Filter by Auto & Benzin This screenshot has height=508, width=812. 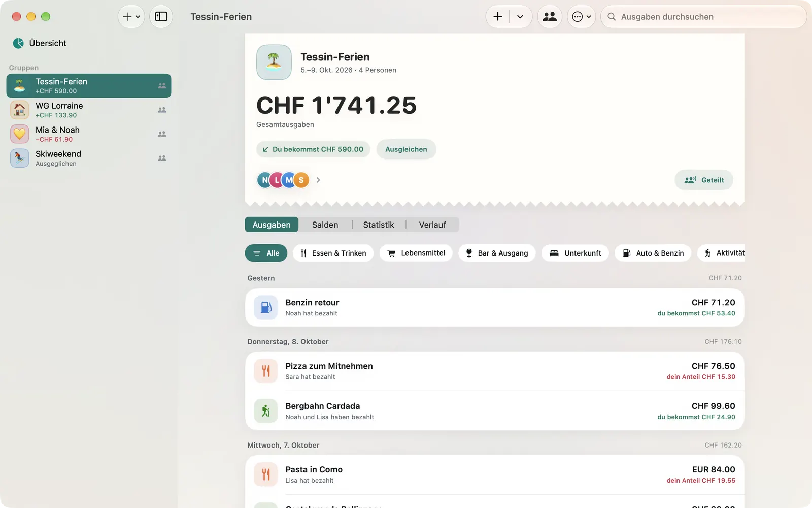click(x=653, y=253)
